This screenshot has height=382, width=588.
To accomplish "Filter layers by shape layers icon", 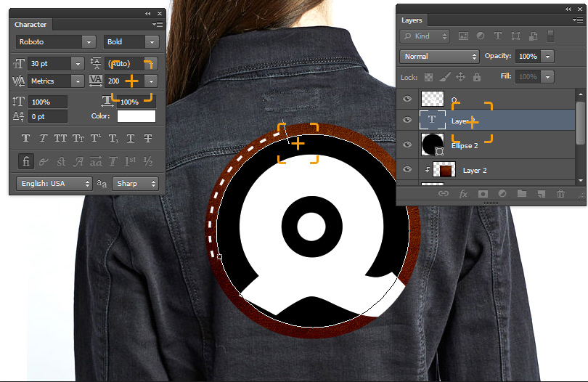I will (515, 36).
